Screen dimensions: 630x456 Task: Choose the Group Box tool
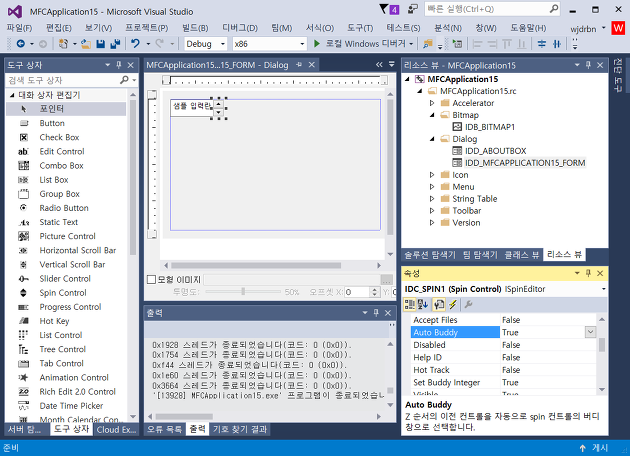pyautogui.click(x=59, y=194)
